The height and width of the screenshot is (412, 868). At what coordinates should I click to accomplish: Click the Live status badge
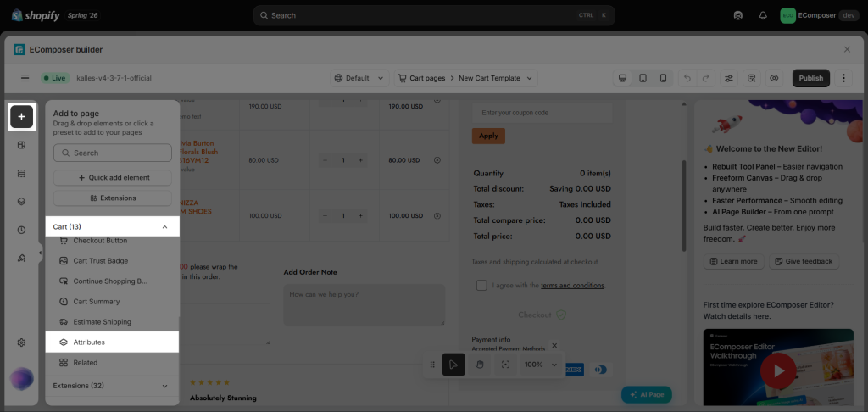pos(54,78)
